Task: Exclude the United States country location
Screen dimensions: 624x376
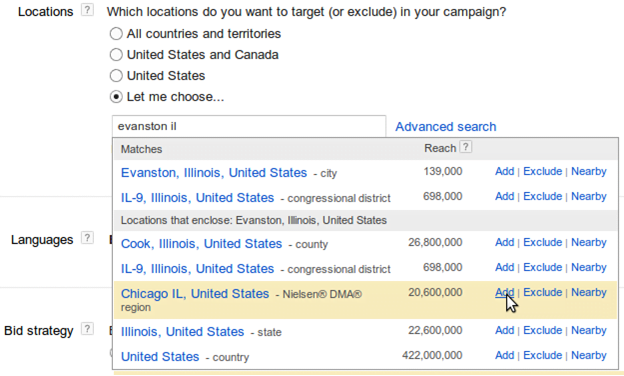Action: click(542, 355)
